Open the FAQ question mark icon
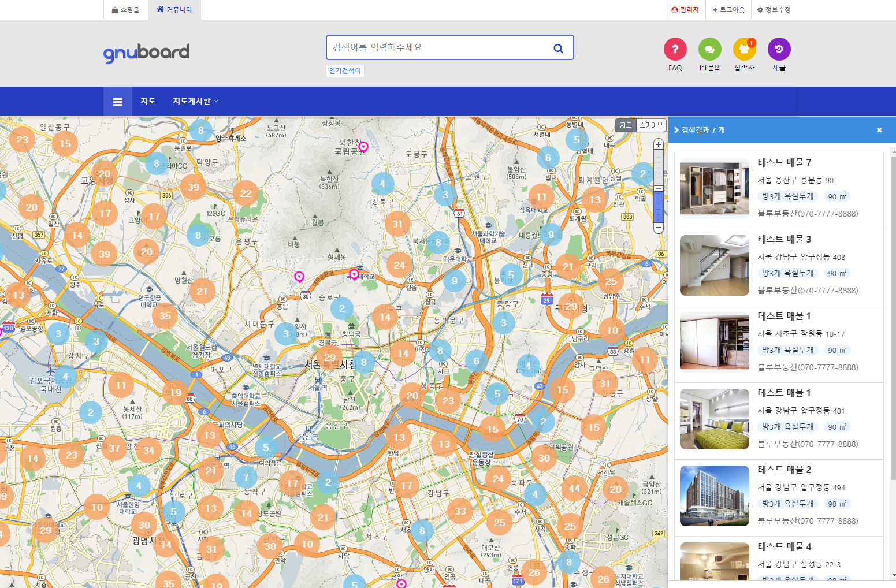The height and width of the screenshot is (588, 896). coord(675,50)
